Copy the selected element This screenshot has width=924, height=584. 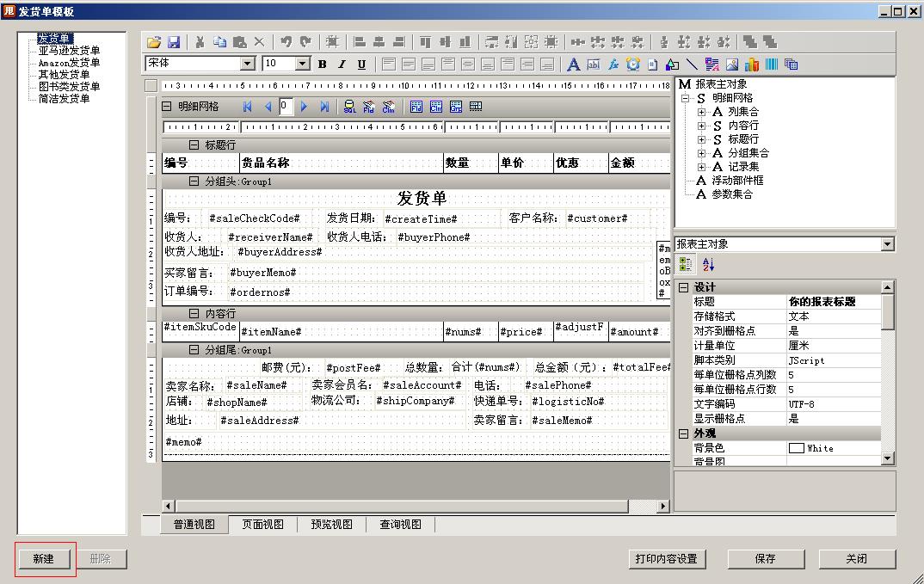(x=219, y=42)
